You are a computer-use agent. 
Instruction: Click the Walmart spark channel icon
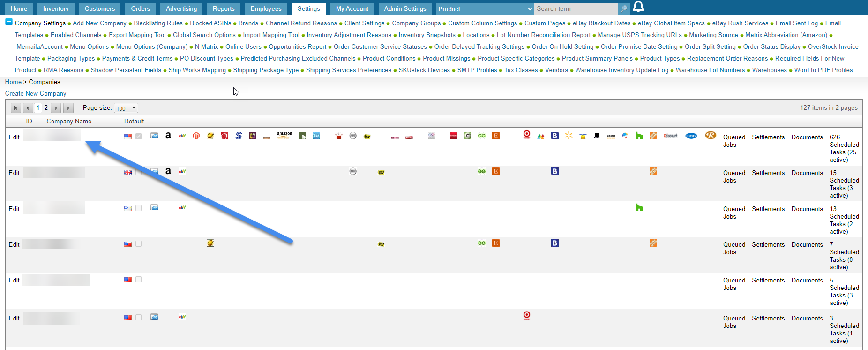point(569,136)
